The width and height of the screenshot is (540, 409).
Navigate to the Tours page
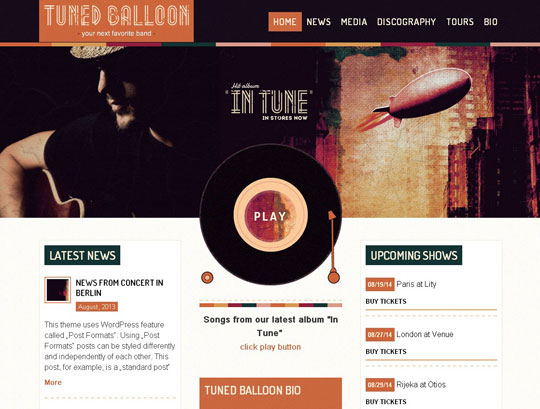[x=460, y=22]
